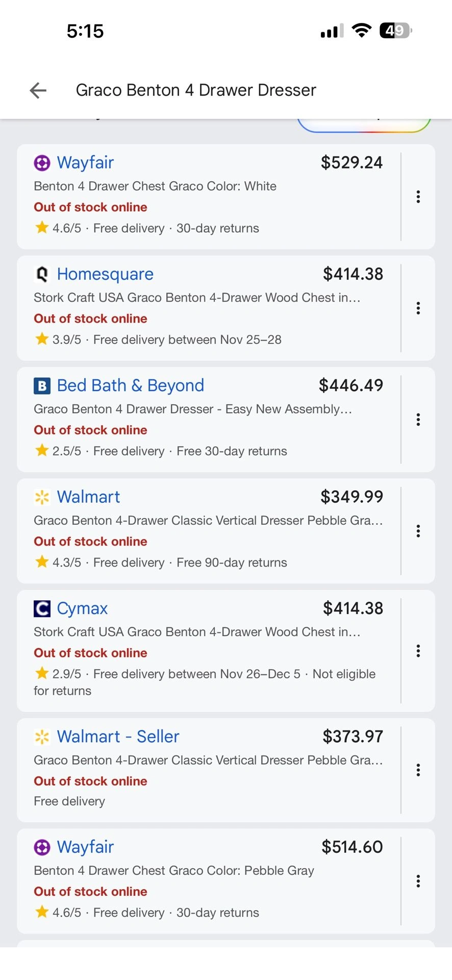Open the Wayfair $514.60 store link
Screen dimensions: 452x980
pyautogui.click(x=85, y=847)
